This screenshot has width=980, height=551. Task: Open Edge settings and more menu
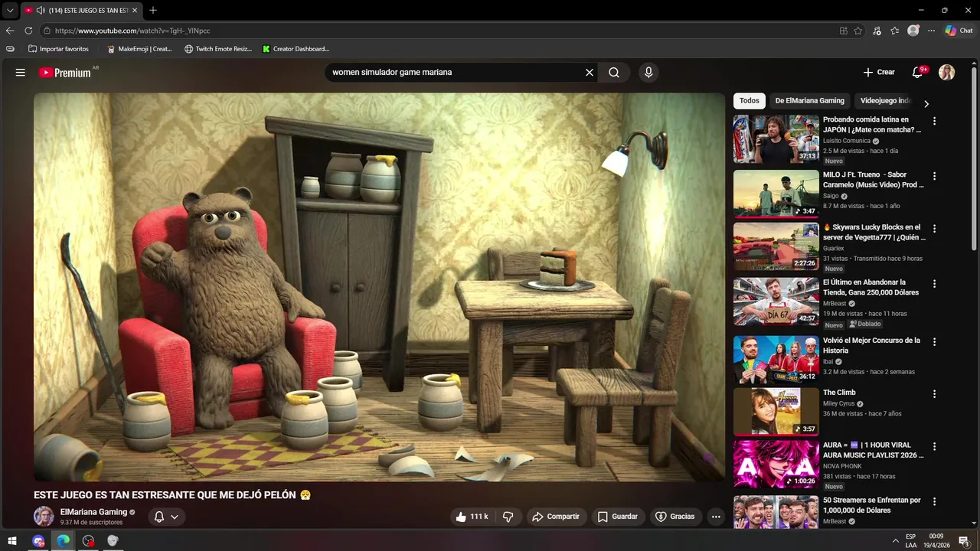coord(932,31)
